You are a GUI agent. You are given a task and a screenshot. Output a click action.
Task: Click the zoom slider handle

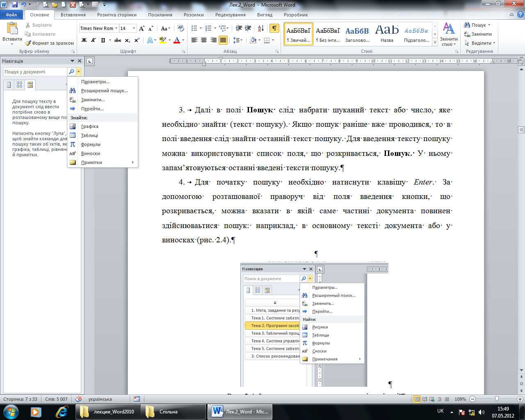[497, 399]
